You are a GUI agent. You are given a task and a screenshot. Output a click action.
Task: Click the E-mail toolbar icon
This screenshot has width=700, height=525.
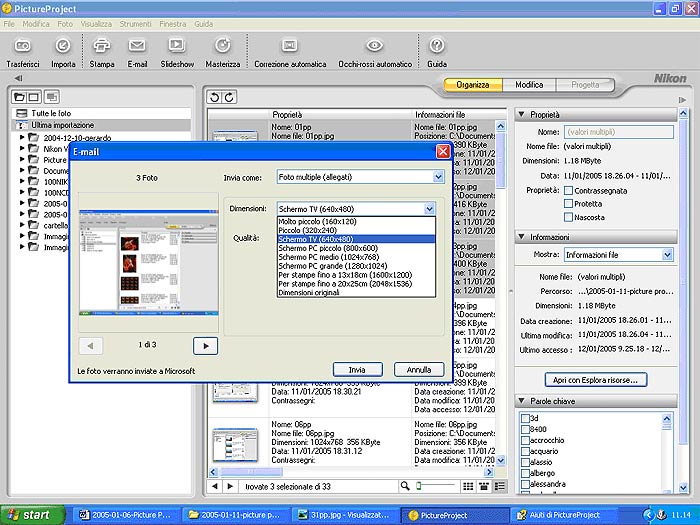coord(137,46)
